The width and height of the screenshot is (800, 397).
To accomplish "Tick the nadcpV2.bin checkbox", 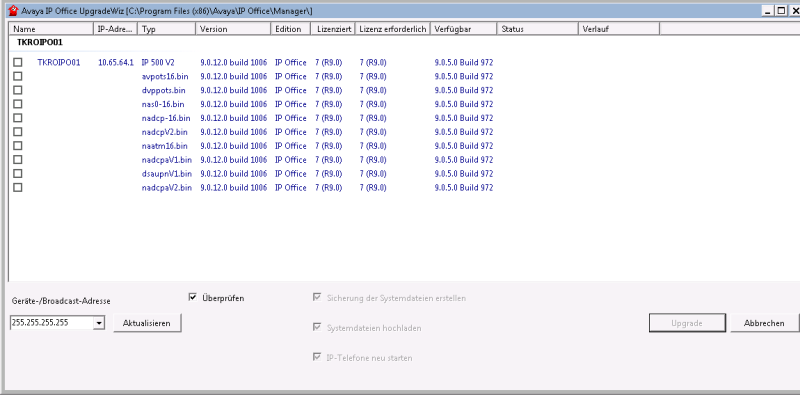I will 18,132.
